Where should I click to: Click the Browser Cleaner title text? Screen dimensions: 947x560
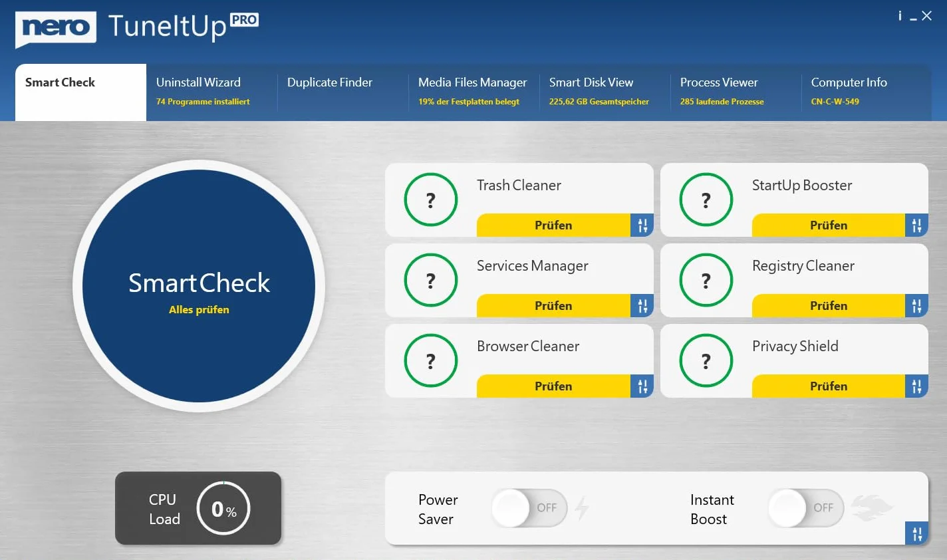point(528,347)
